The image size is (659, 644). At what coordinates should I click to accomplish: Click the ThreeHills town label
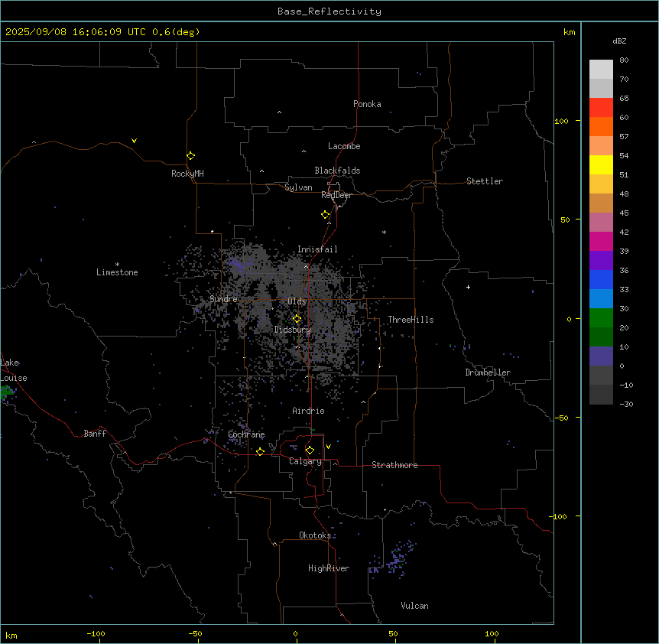click(411, 320)
